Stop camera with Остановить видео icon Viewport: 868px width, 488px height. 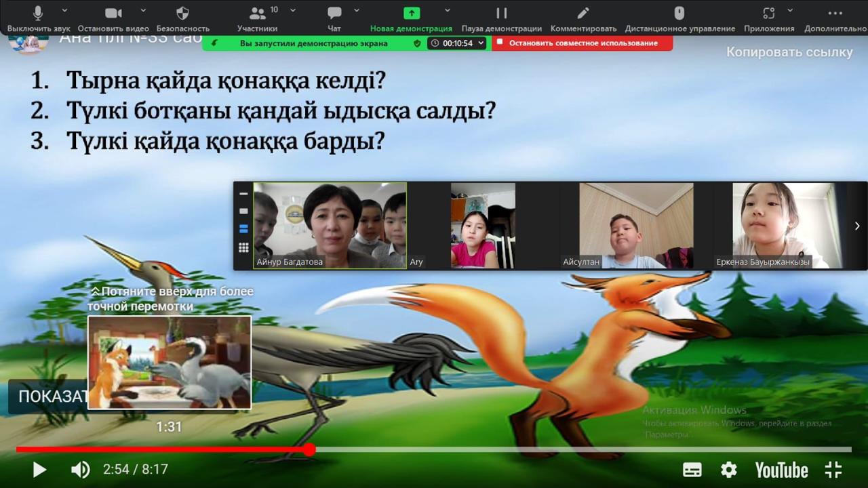click(113, 13)
